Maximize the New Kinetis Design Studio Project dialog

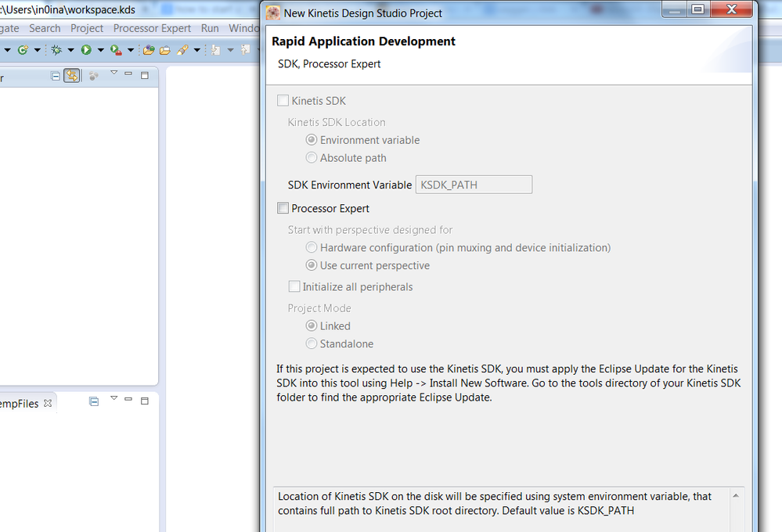pyautogui.click(x=697, y=9)
